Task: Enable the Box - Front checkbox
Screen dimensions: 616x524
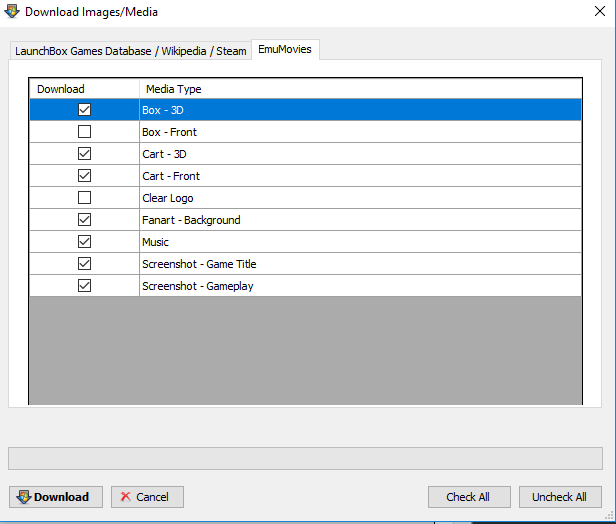Action: (84, 132)
